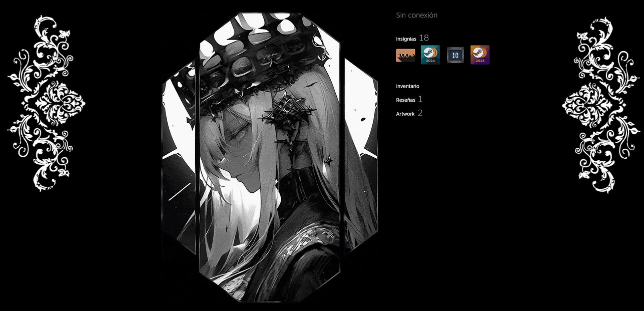This screenshot has width=644, height=311.
Task: Click the badge count number 18
Action: point(424,38)
